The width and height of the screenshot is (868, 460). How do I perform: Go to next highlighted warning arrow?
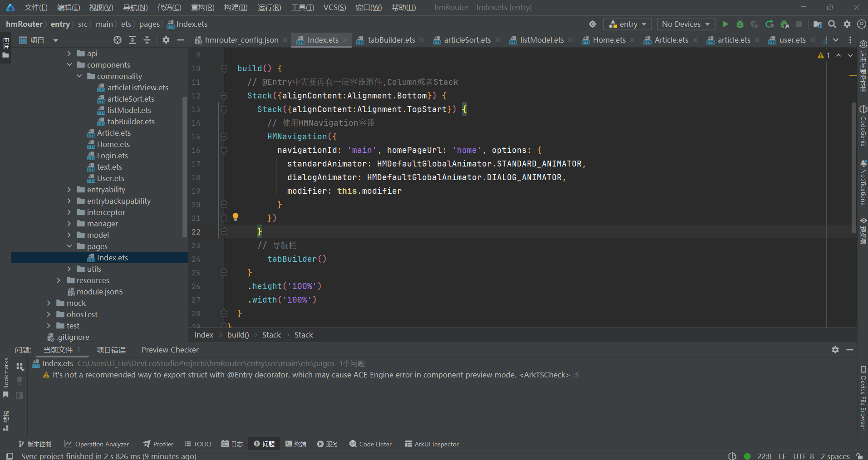click(x=850, y=55)
